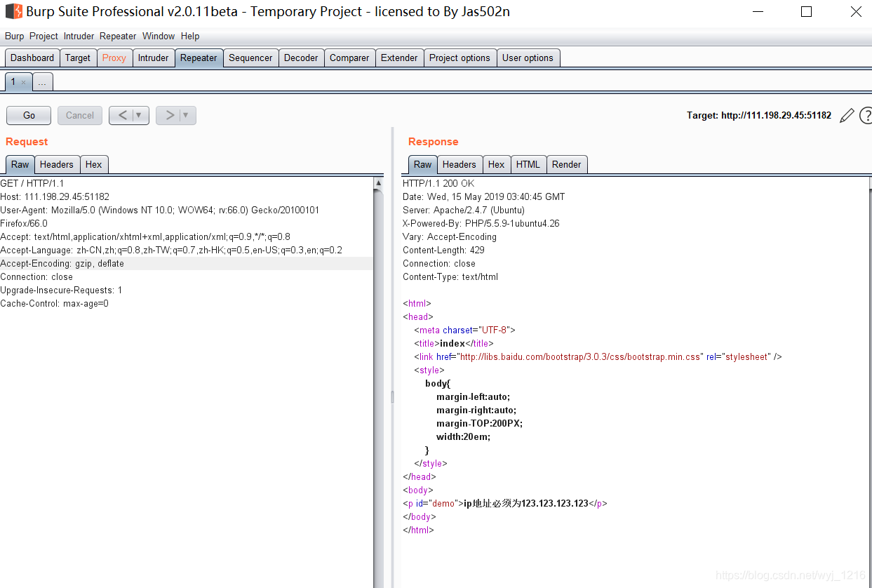The image size is (872, 588).
Task: Click the Accept-Language header line
Action: pos(171,250)
